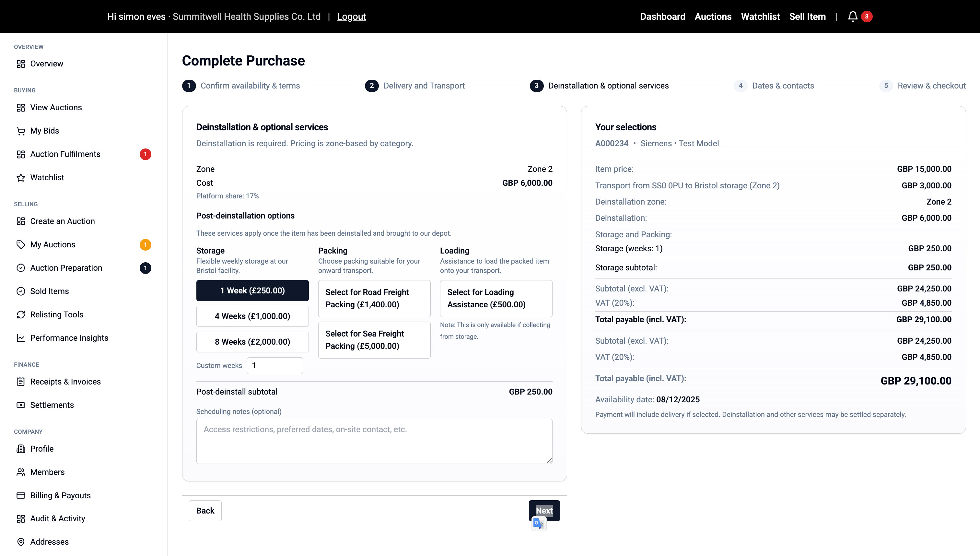
Task: Open Sell Item in top navigation
Action: click(x=807, y=17)
